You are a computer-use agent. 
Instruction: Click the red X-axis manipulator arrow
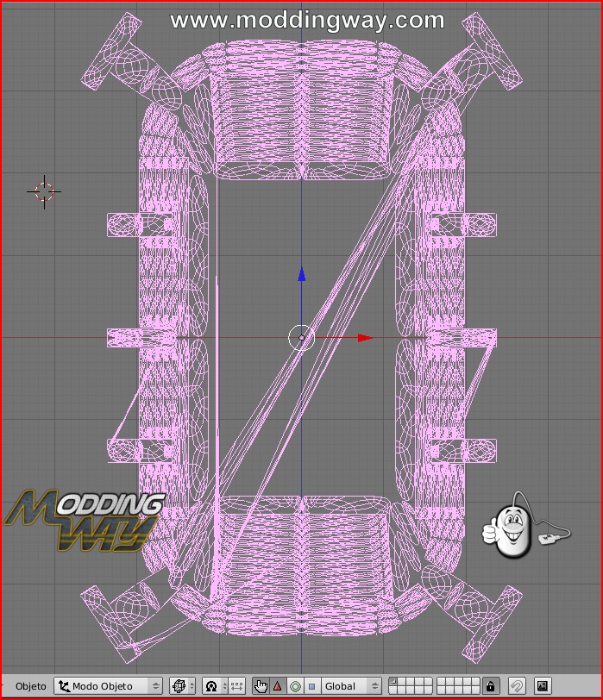[x=364, y=338]
